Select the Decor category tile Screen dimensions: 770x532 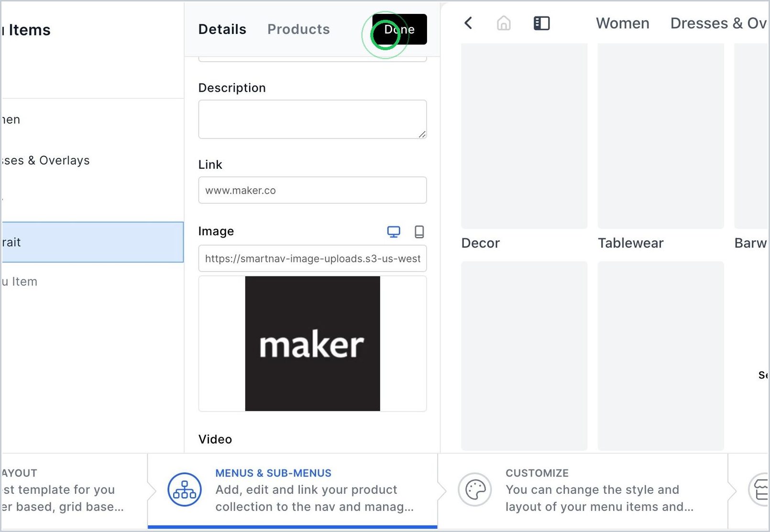pyautogui.click(x=524, y=136)
